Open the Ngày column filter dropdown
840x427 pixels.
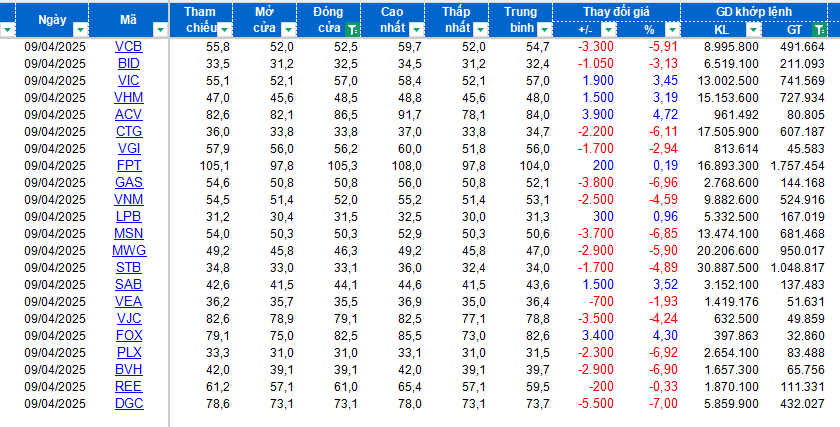[x=80, y=29]
